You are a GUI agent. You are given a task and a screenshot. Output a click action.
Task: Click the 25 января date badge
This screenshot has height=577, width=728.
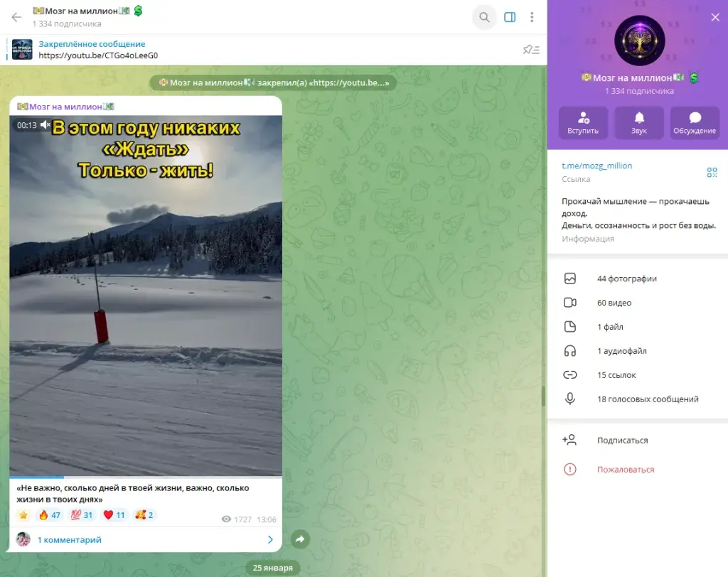tap(273, 568)
